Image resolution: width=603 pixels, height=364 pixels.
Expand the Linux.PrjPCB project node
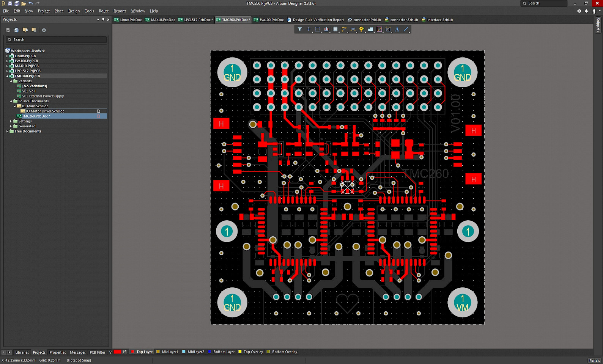[7, 56]
